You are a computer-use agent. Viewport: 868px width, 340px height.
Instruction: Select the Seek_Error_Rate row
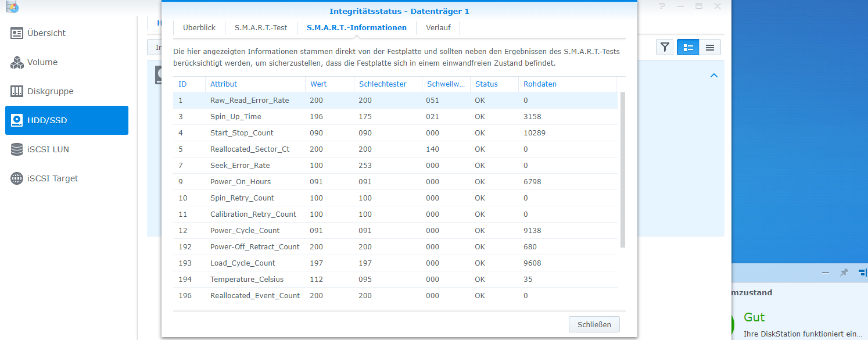395,166
